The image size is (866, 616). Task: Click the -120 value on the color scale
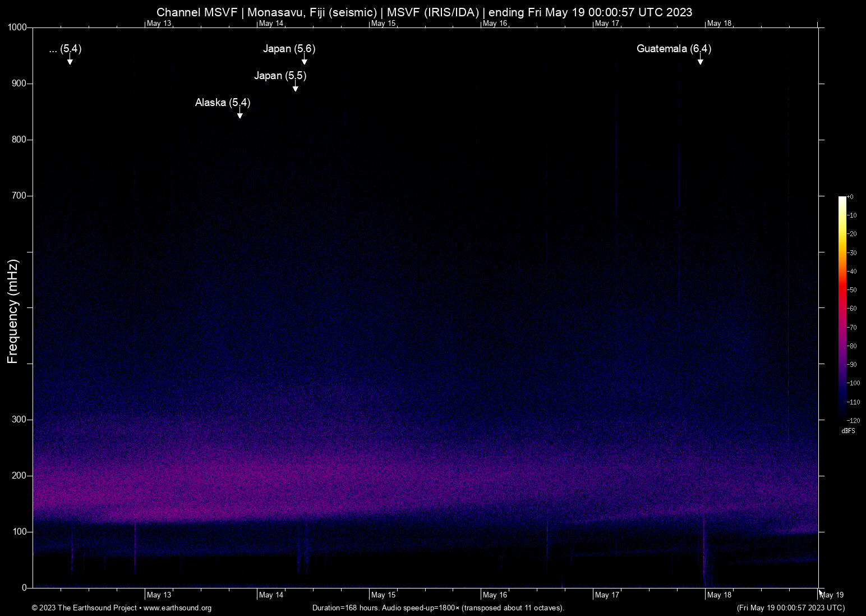pos(854,421)
